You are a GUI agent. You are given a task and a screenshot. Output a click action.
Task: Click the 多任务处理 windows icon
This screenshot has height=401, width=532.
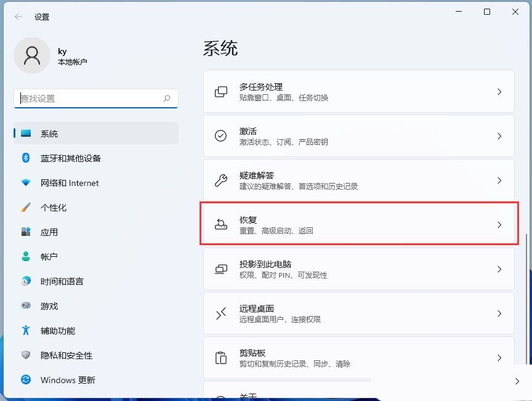click(221, 92)
